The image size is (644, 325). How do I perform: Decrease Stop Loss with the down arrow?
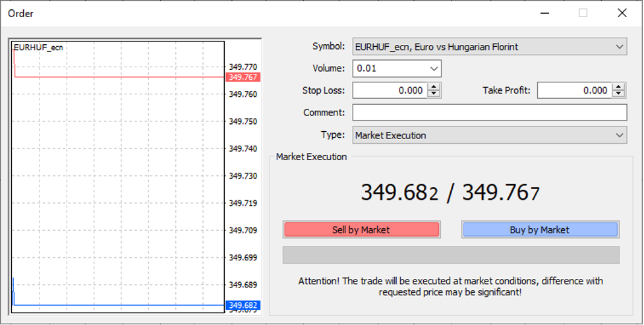(x=434, y=94)
